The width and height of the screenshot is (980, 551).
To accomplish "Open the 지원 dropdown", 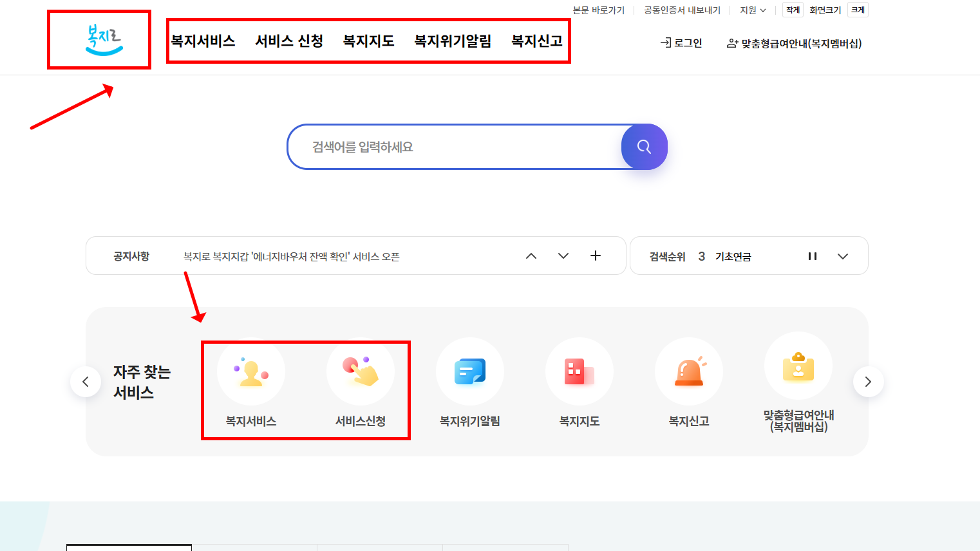I will tap(753, 10).
